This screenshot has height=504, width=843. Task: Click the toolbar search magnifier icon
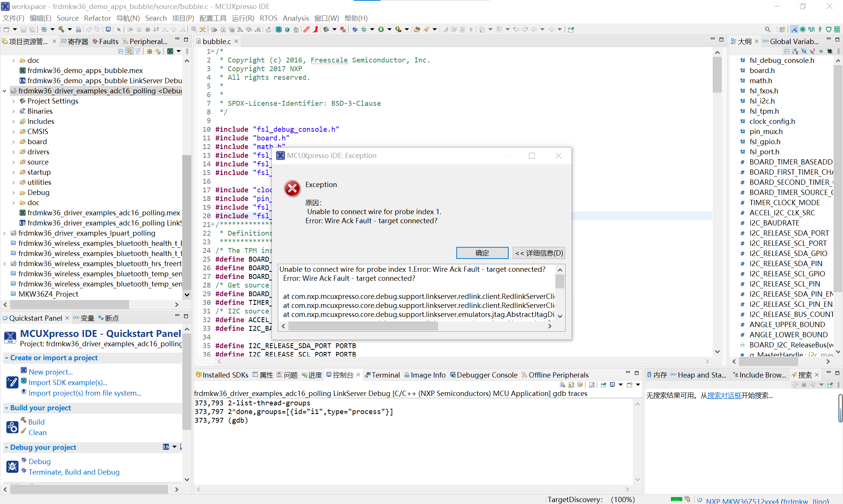(x=768, y=29)
